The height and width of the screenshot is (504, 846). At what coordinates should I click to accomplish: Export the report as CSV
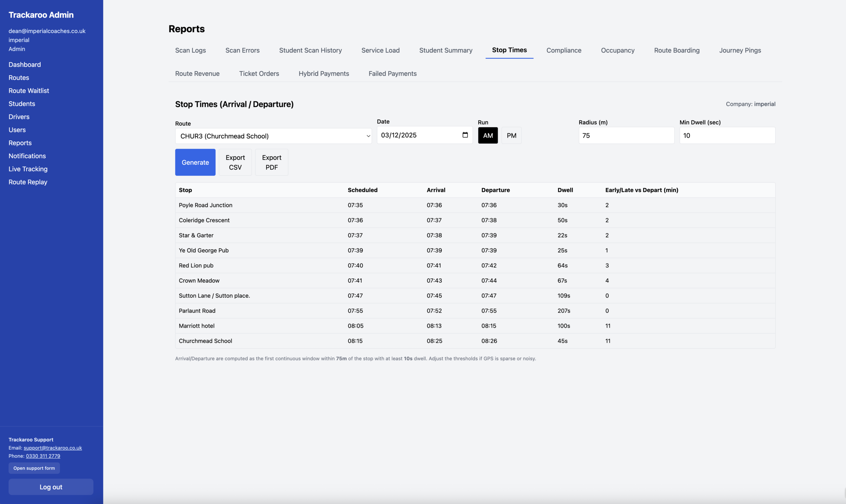235,162
